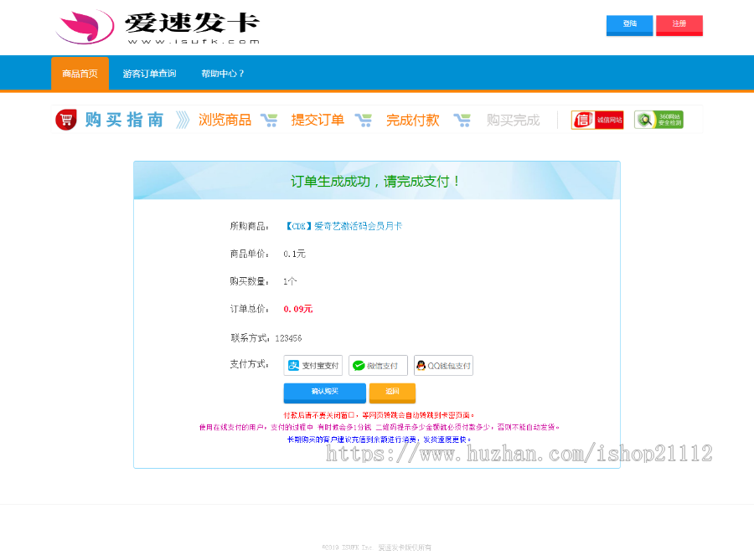Click the 完成付款 step label

[x=412, y=120]
